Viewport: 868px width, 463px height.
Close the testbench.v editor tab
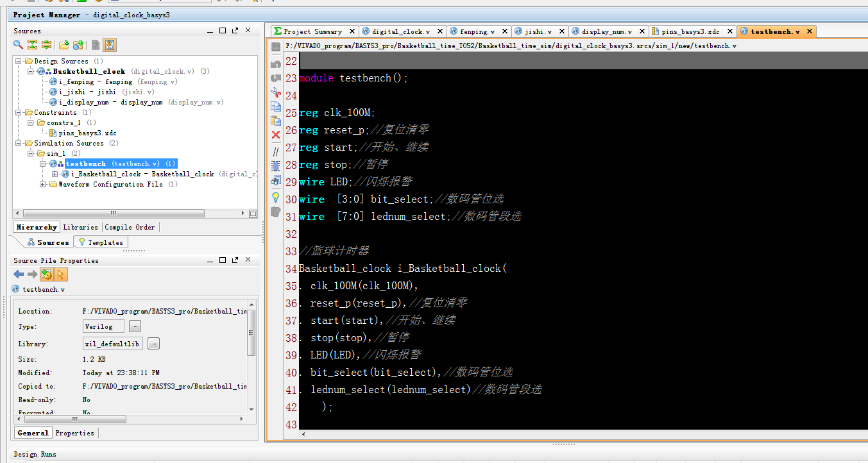coord(810,31)
